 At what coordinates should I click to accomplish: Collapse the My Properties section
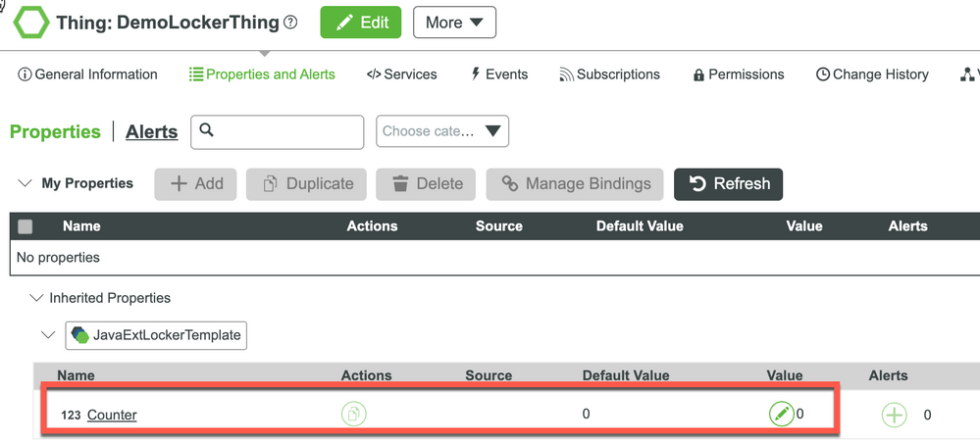(x=25, y=183)
